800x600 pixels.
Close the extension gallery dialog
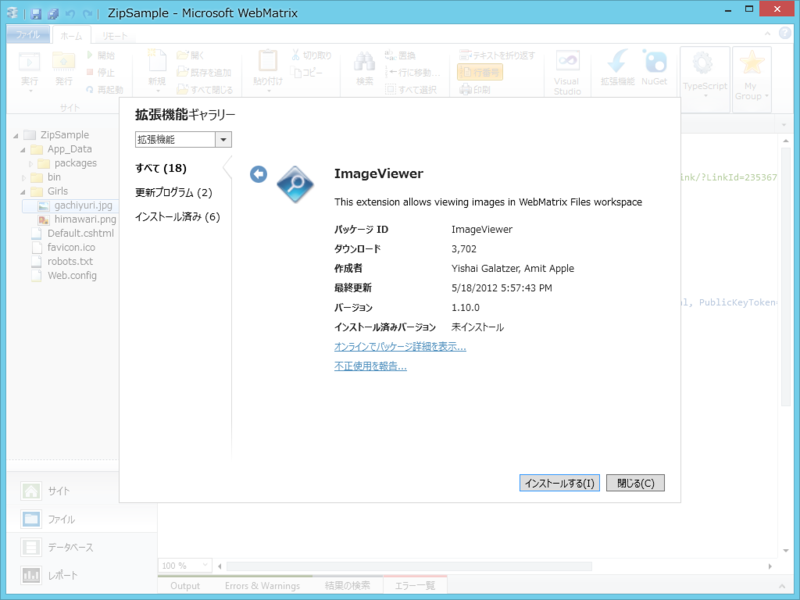tap(635, 483)
